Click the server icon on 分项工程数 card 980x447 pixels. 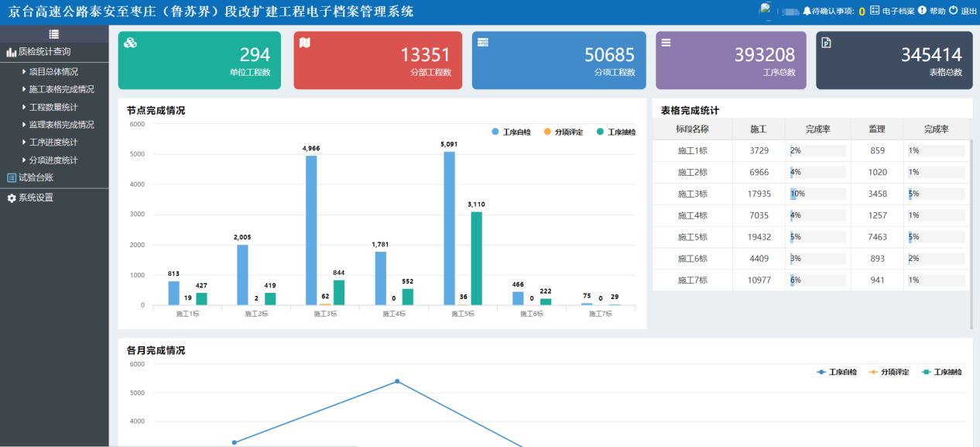pos(483,42)
